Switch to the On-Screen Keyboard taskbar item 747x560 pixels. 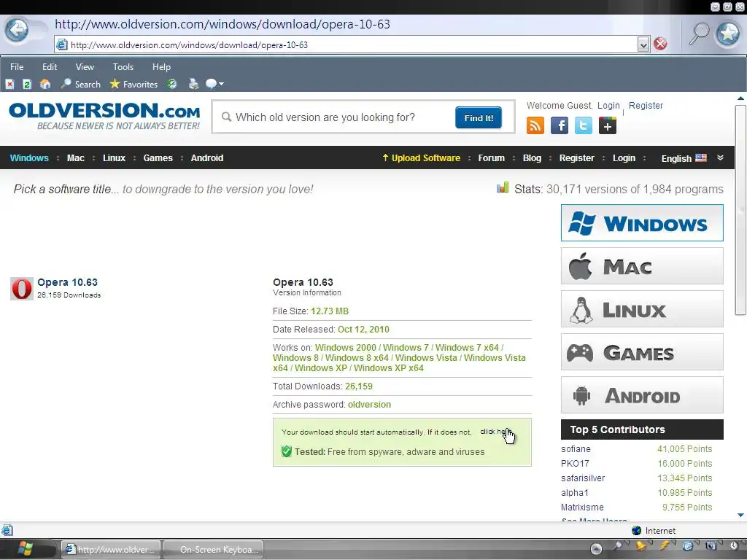point(214,550)
